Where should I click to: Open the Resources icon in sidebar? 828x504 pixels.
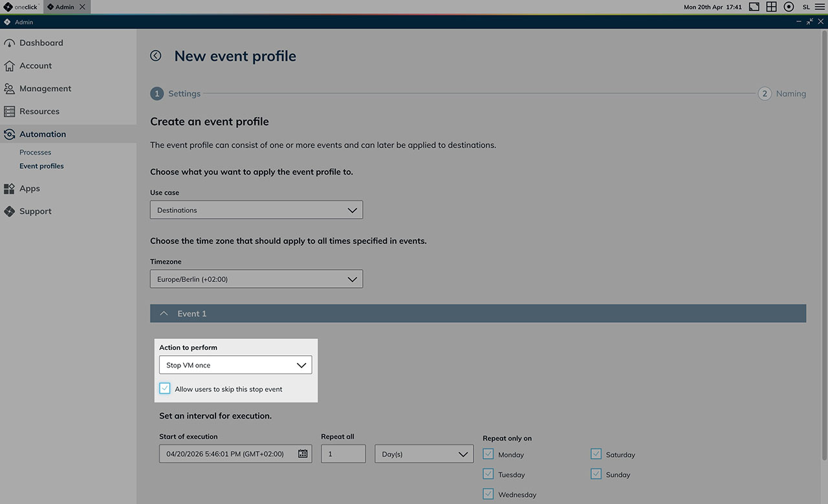(x=9, y=111)
